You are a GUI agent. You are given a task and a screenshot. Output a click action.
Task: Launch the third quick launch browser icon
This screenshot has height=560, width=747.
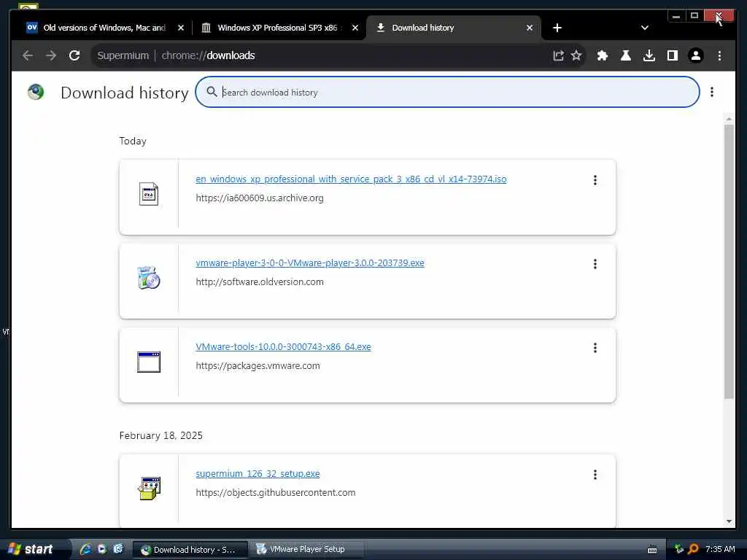[x=117, y=549]
